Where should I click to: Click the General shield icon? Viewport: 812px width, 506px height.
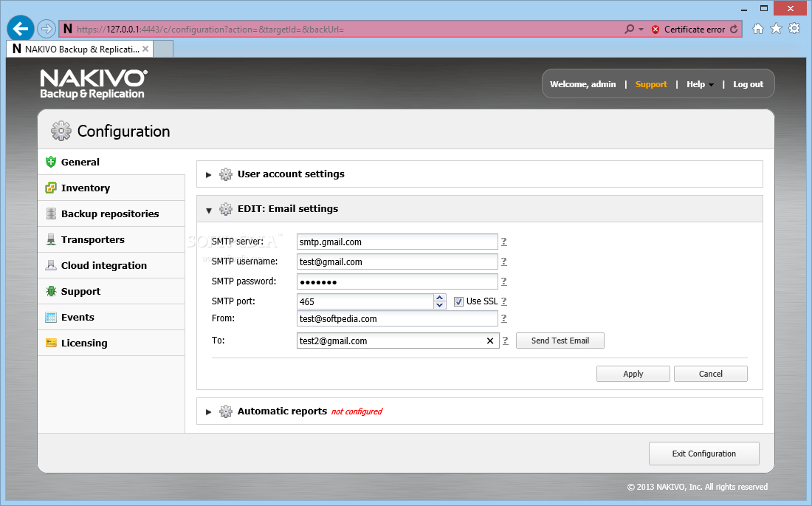coord(51,162)
